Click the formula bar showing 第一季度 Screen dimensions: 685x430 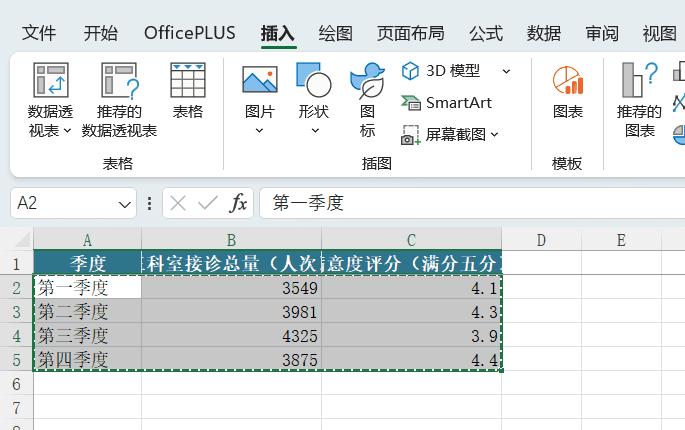coord(472,203)
